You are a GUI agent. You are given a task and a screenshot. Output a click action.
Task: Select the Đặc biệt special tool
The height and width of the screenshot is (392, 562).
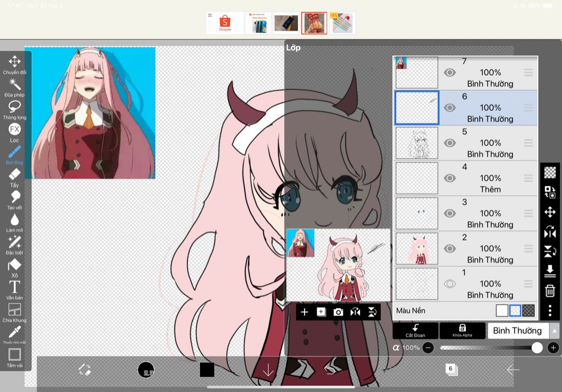click(14, 245)
